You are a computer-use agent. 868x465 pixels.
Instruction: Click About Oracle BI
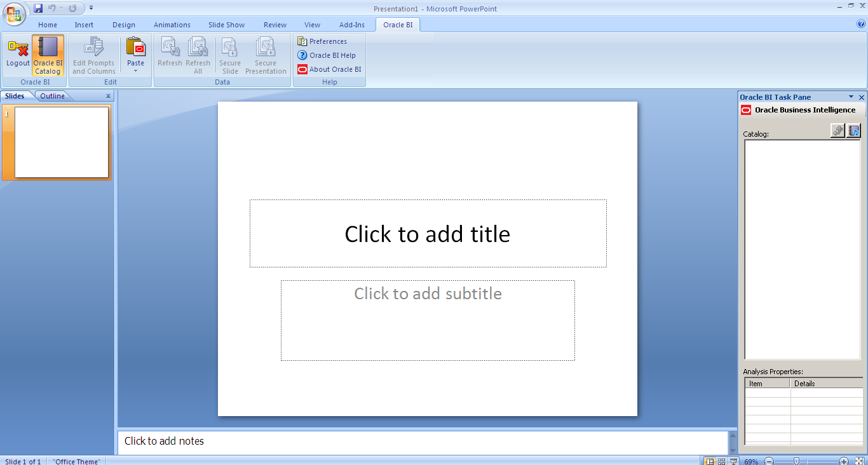(x=329, y=69)
